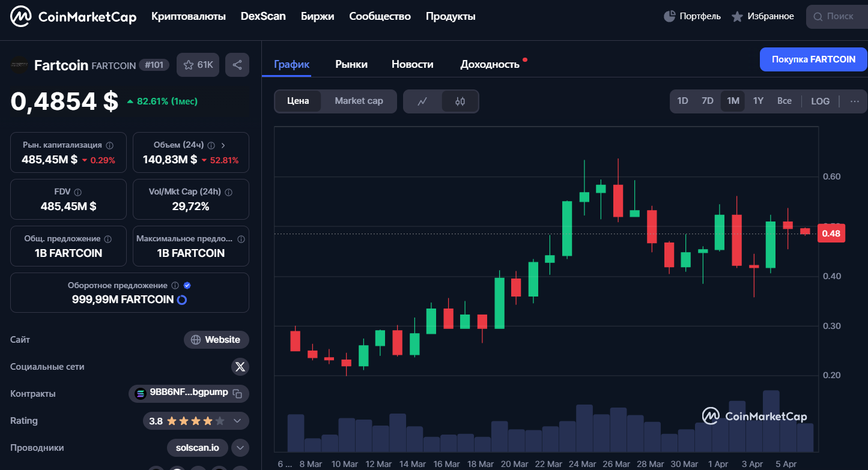
Task: Toggle LOG scale on chart
Action: tap(821, 101)
